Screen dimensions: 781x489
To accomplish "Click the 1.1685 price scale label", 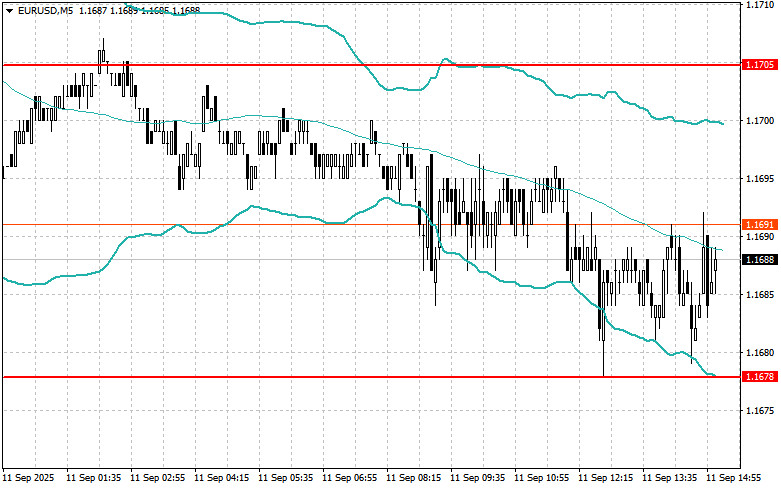I will (760, 295).
